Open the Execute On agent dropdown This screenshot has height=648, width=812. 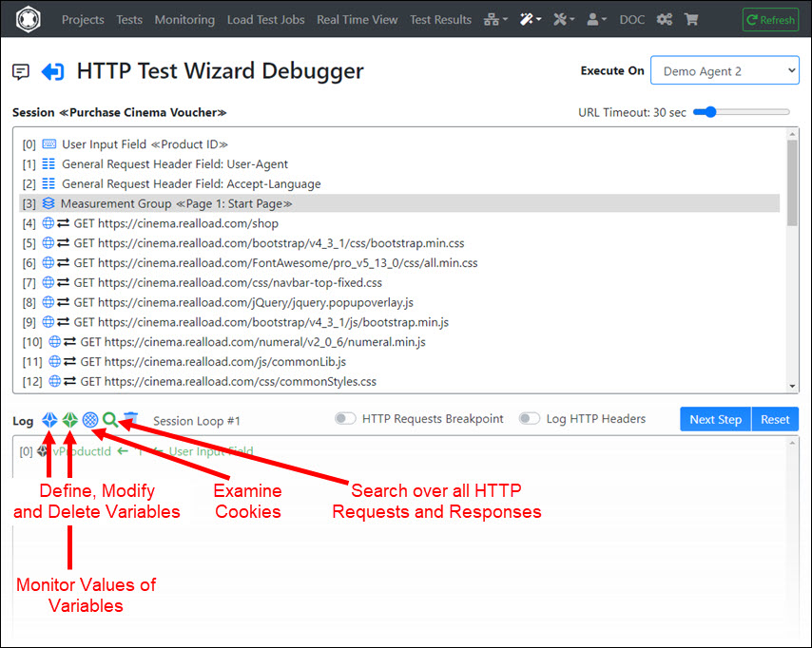point(725,70)
